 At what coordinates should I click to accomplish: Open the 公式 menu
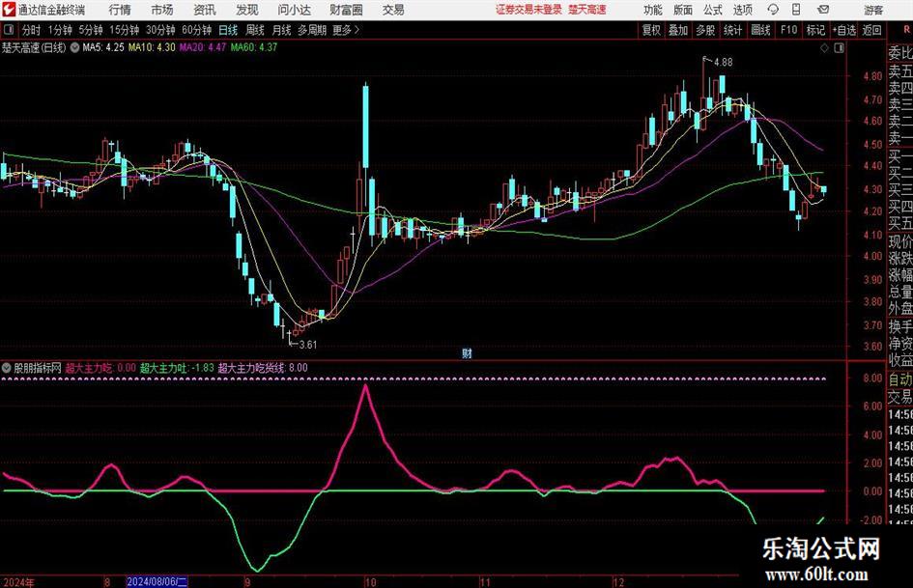713,10
